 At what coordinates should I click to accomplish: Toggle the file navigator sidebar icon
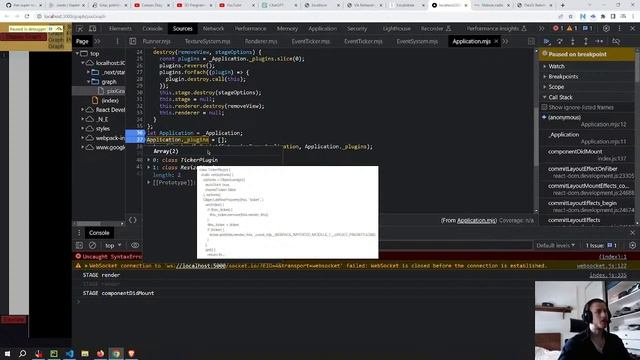(x=133, y=41)
